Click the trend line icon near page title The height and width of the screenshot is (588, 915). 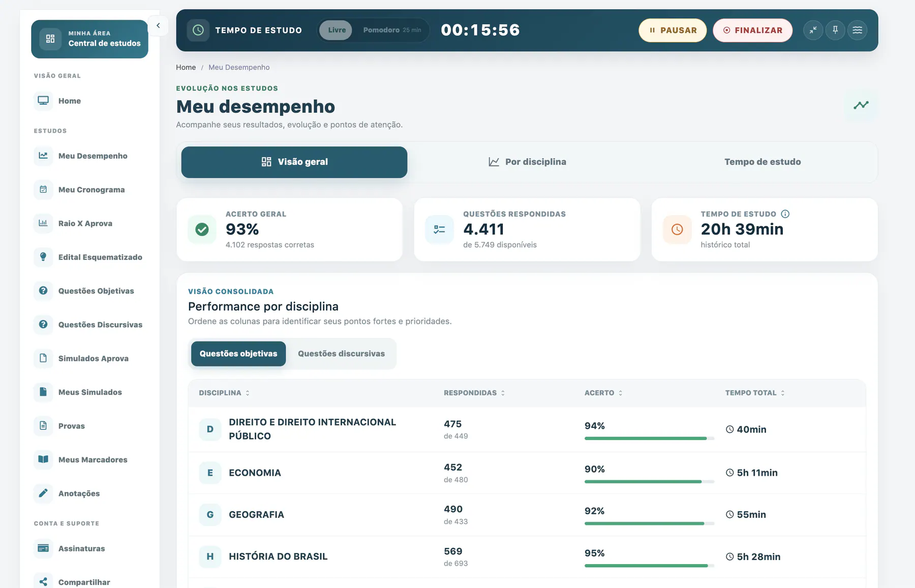(861, 105)
